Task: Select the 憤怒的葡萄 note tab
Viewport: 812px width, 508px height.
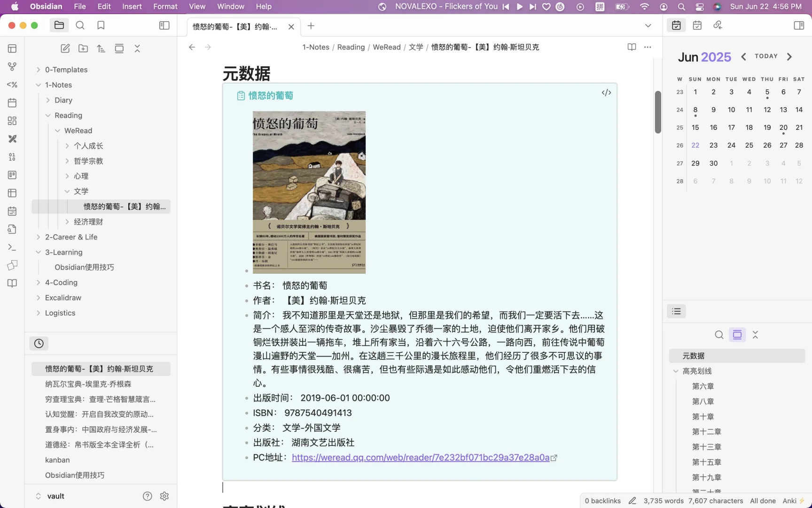Action: click(x=234, y=26)
